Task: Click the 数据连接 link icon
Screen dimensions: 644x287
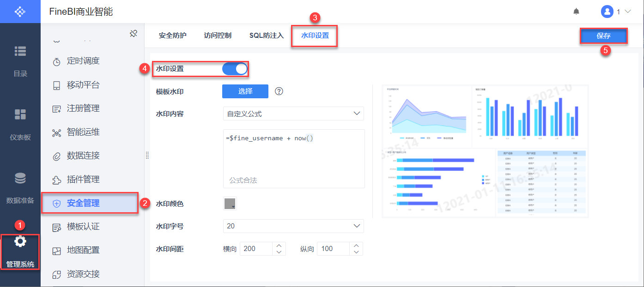Action: (57, 156)
